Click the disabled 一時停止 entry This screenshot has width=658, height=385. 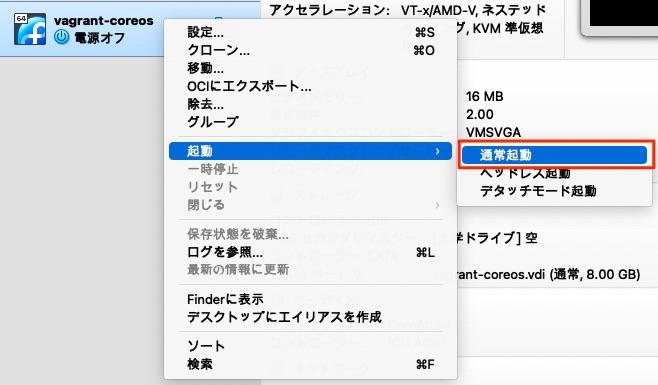tap(311, 169)
